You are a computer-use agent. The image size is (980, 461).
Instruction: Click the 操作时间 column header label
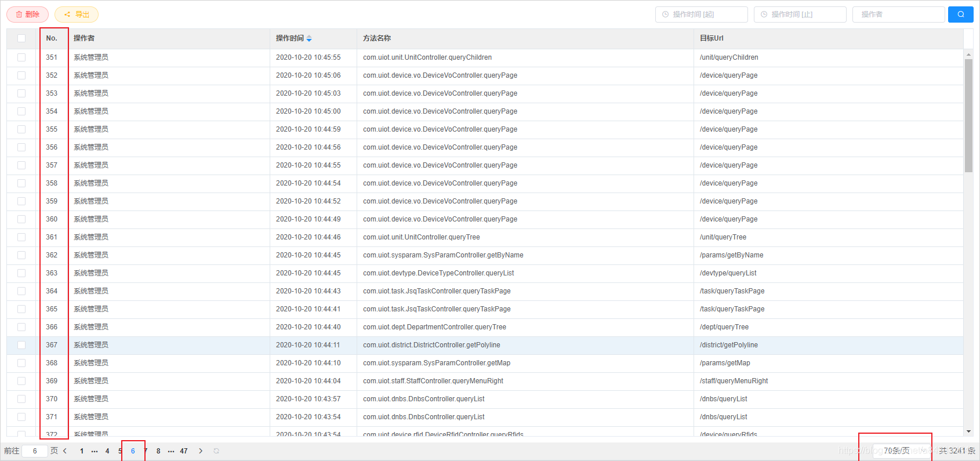(x=290, y=38)
